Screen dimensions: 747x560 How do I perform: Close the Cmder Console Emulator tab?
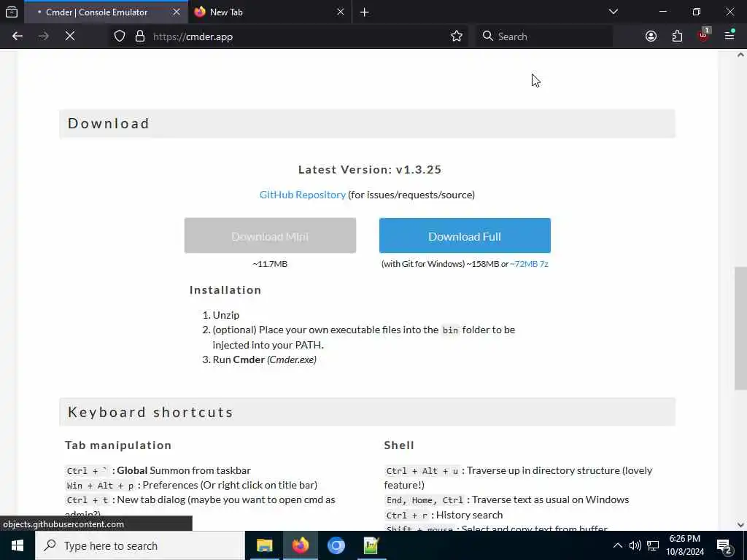177,12
